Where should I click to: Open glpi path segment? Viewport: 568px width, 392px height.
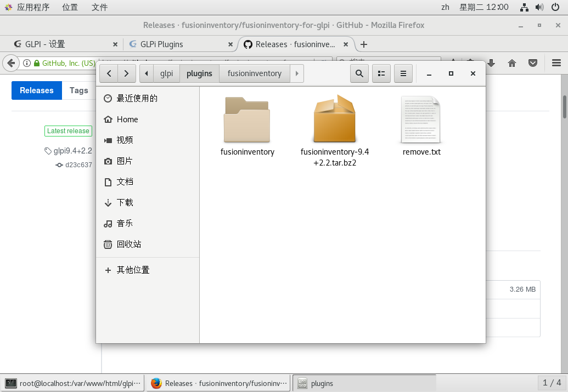coord(167,73)
